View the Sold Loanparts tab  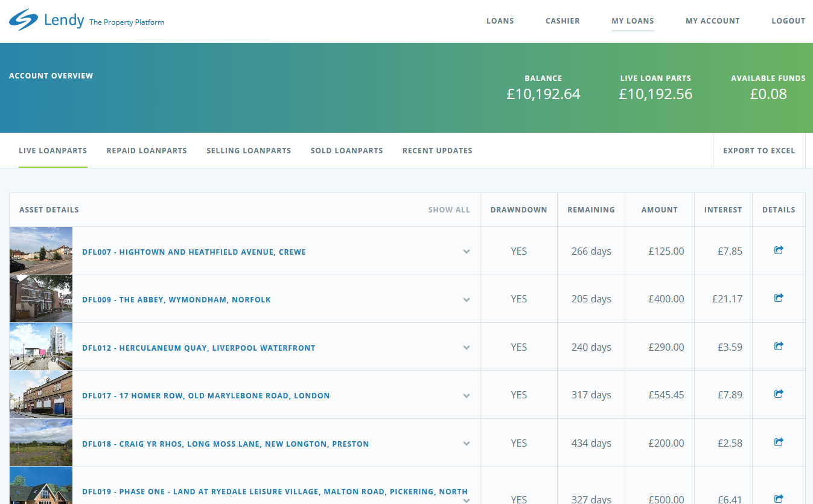(347, 151)
